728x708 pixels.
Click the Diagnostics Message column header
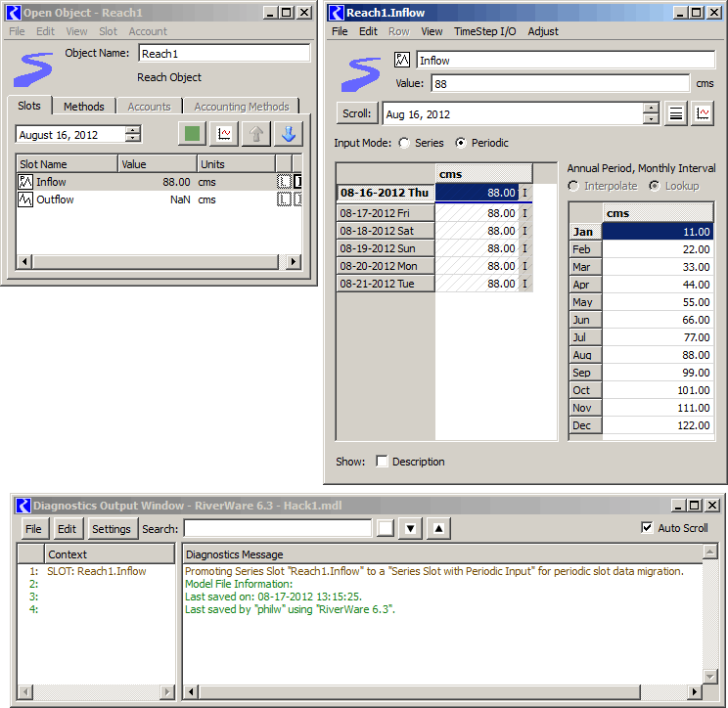443,554
